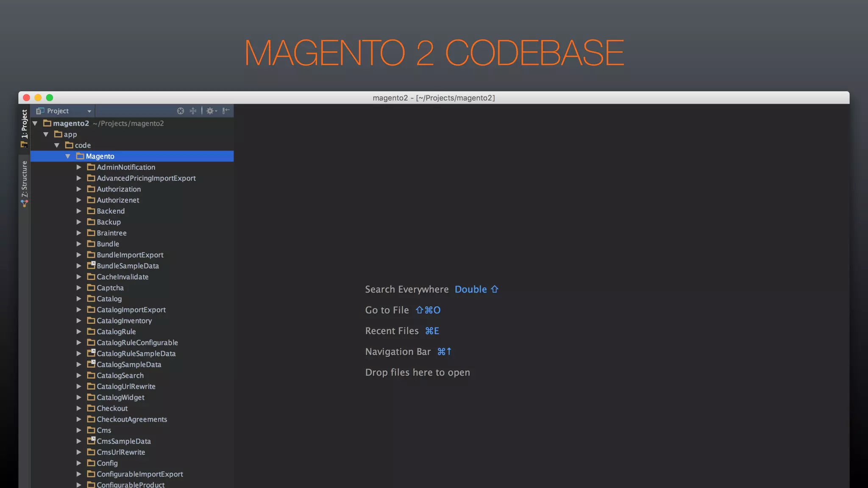Select the CatalogImportExport tree row
This screenshot has height=488, width=868.
pyautogui.click(x=132, y=310)
